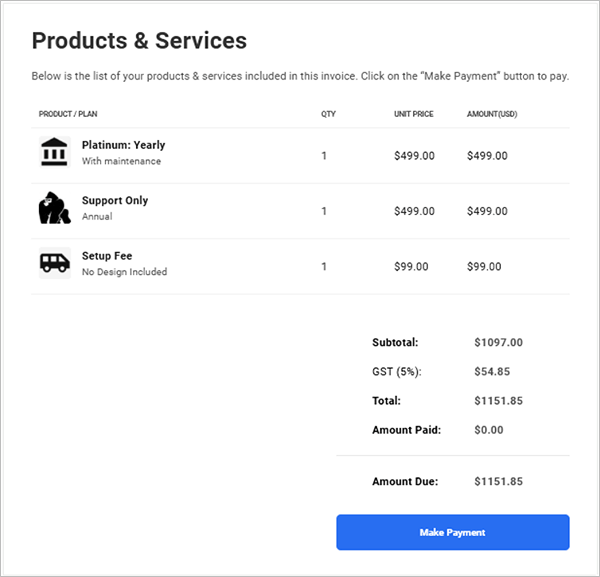The image size is (600, 577).
Task: Click the Total value $1151.85
Action: pyautogui.click(x=499, y=401)
